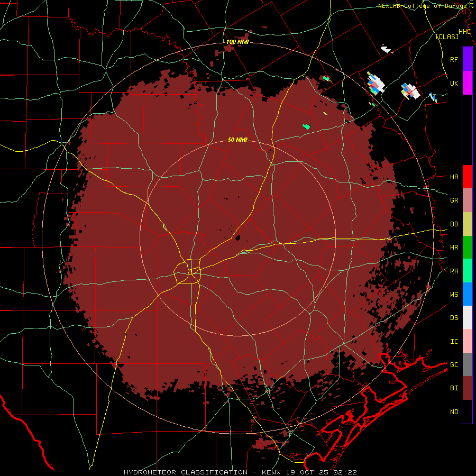
Task: Pick the light green RA legend swatch
Action: pyautogui.click(x=467, y=271)
